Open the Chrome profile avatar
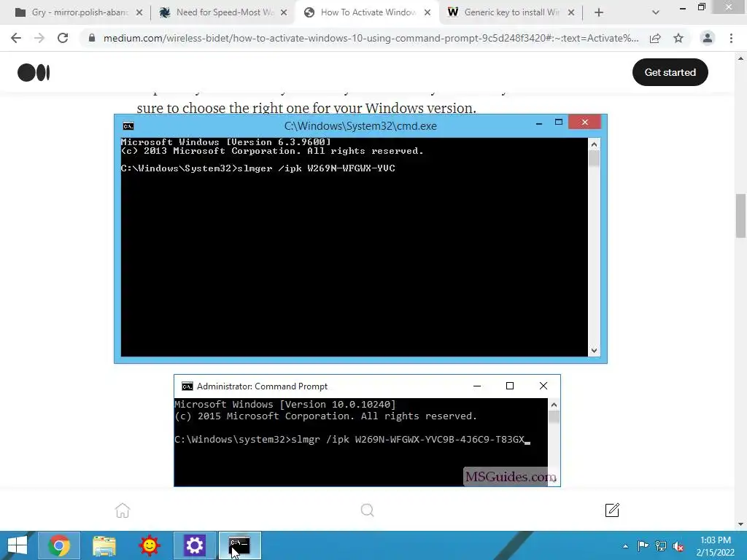Image resolution: width=747 pixels, height=560 pixels. point(708,38)
